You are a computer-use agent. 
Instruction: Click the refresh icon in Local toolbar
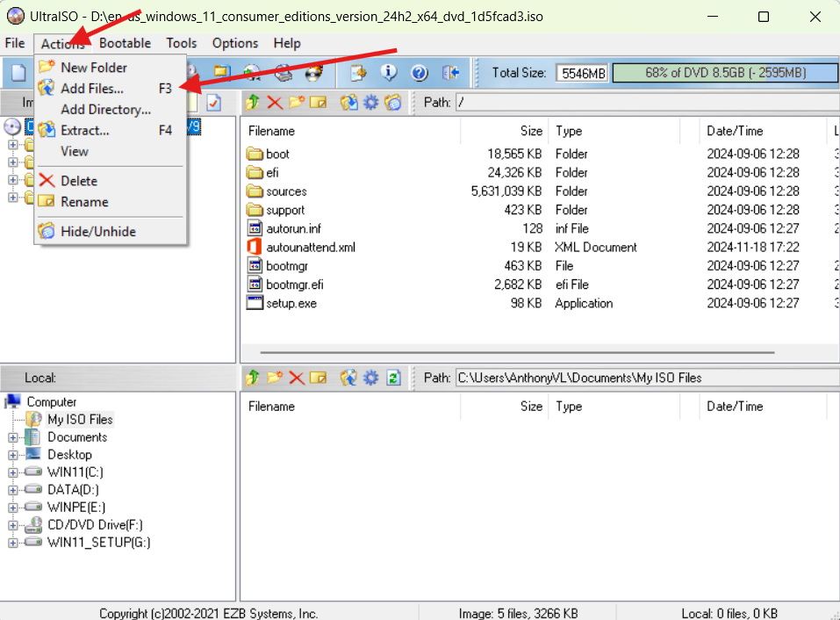click(x=394, y=378)
